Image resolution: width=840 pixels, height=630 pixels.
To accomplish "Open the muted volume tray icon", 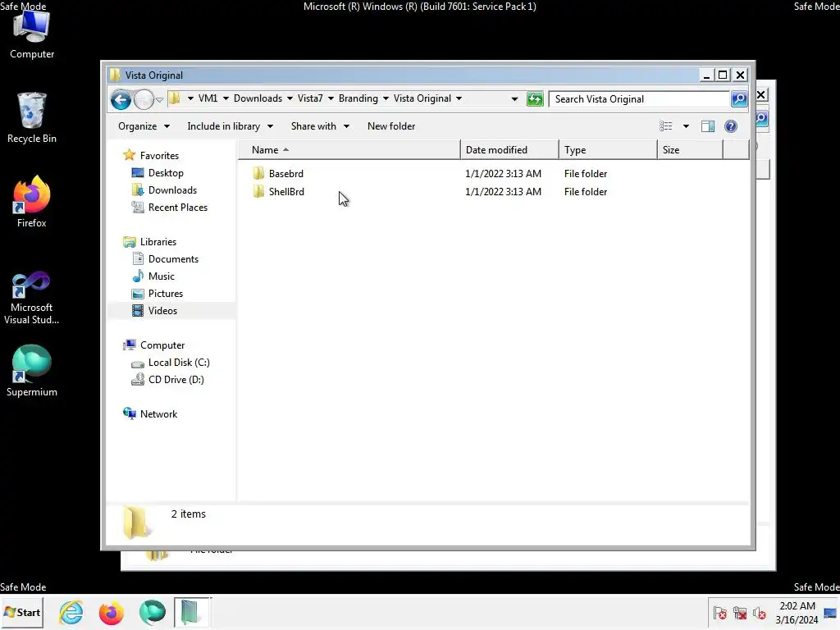I will click(759, 613).
